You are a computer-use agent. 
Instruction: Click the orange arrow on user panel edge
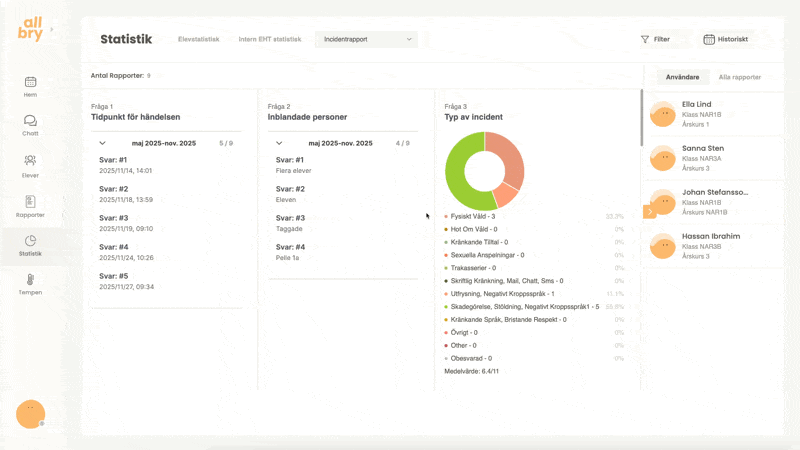[649, 212]
